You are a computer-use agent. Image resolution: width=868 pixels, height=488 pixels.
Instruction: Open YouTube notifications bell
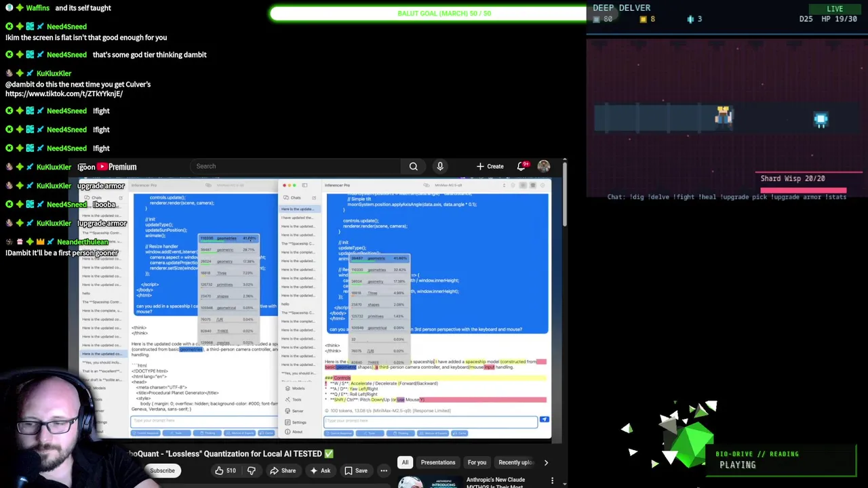[x=521, y=166]
